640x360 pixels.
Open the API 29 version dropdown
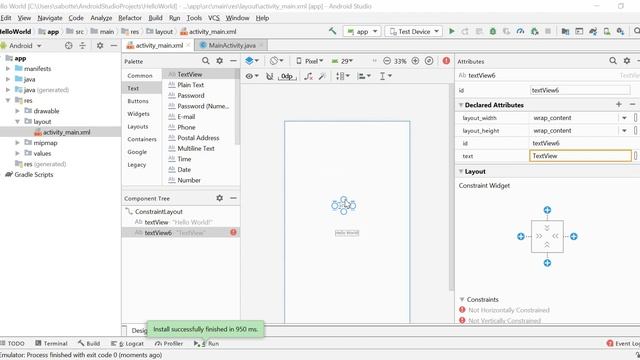pyautogui.click(x=342, y=61)
